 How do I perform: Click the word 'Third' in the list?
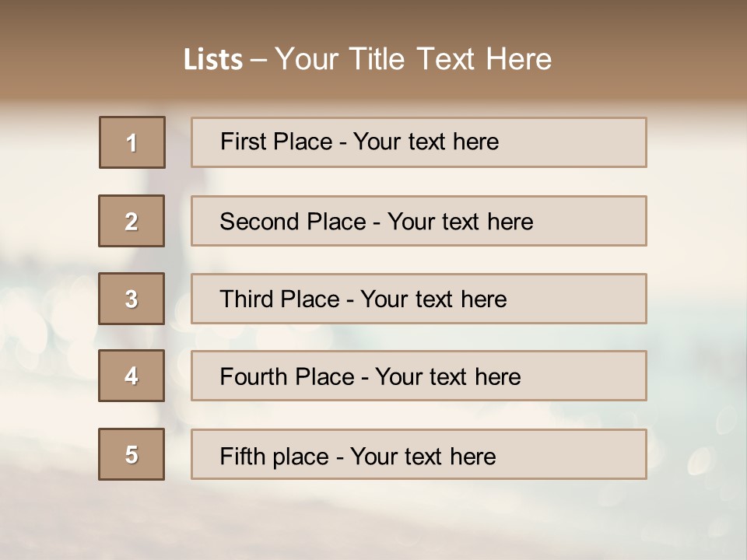click(245, 299)
